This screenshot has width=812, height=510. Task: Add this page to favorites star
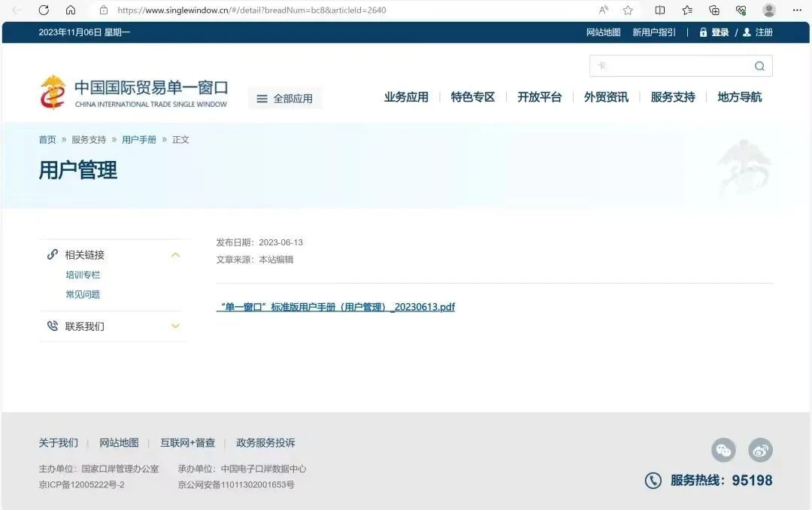pos(628,10)
